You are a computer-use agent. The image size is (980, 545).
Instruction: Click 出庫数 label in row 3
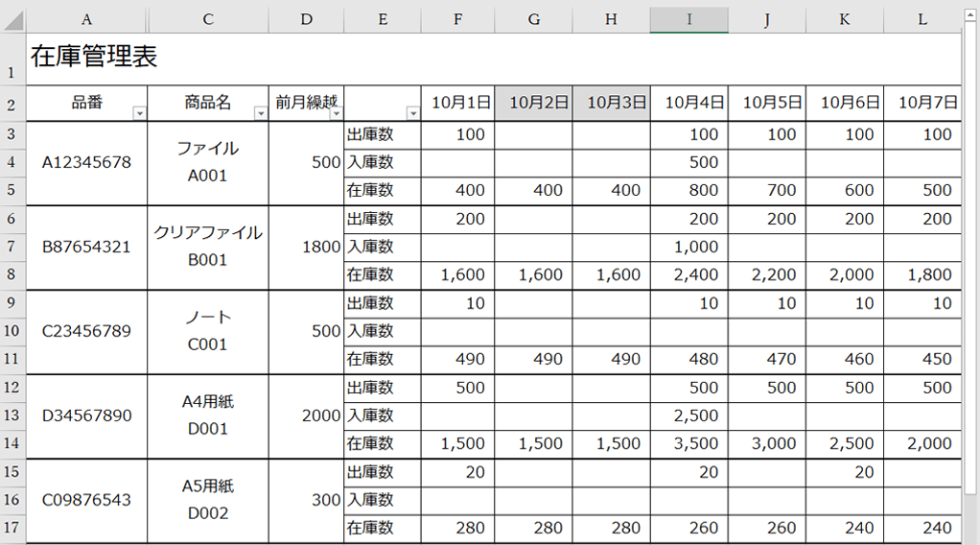click(383, 135)
